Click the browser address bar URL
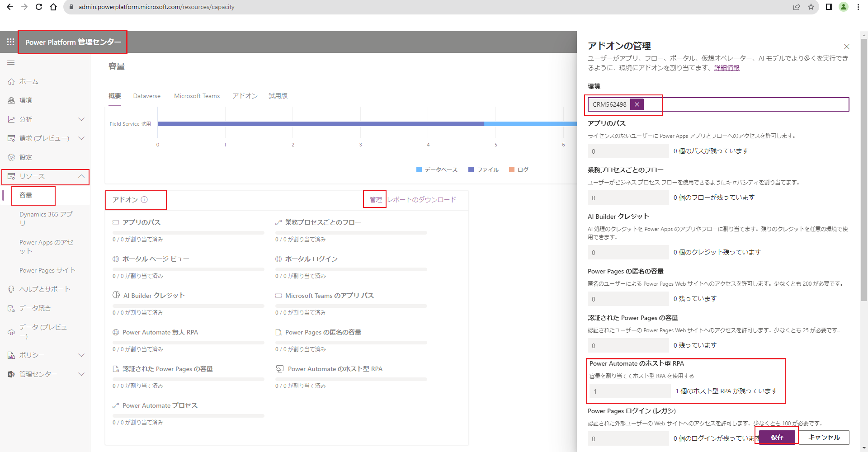Viewport: 868px width, 452px height. coord(156,7)
